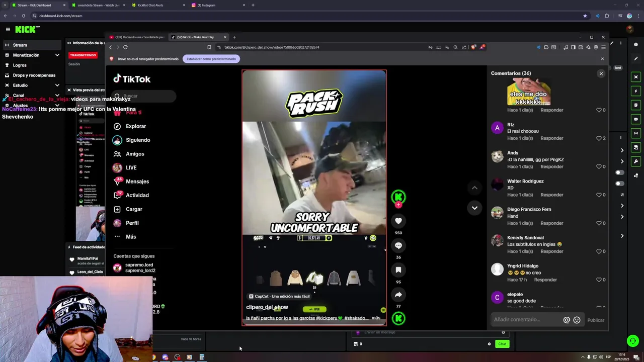Open Brave extensions puzzle icon

click(546, 47)
